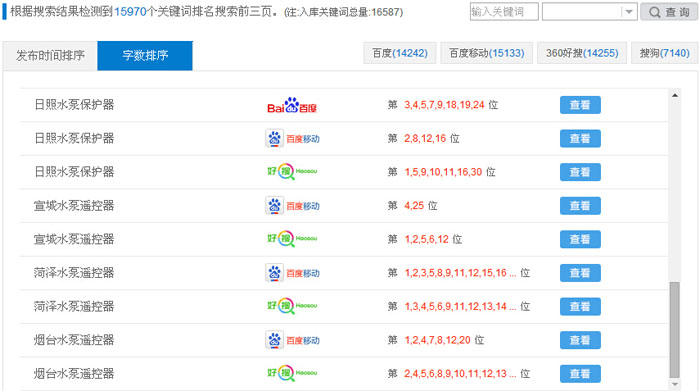Click keyword 日照水泵保护器 in Baidu row
The image size is (700, 391).
(x=74, y=105)
